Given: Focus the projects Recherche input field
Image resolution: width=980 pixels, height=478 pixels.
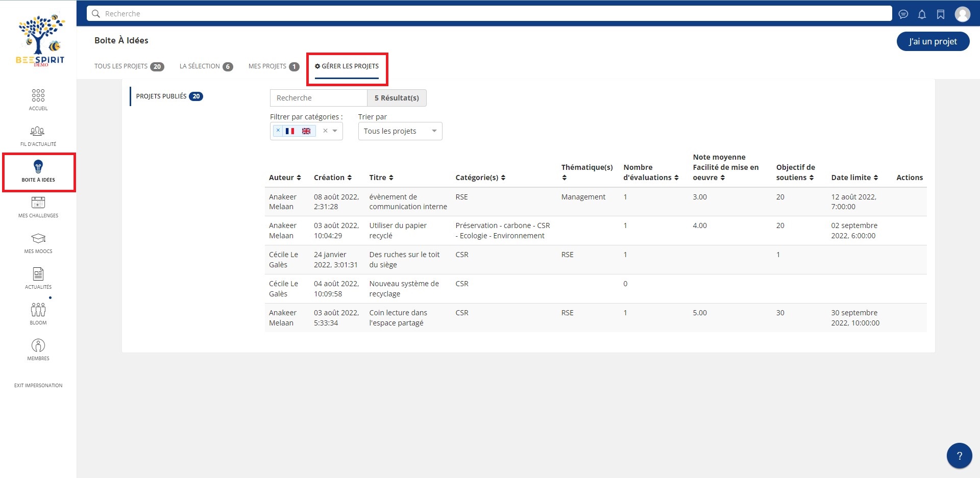Looking at the screenshot, I should [318, 98].
